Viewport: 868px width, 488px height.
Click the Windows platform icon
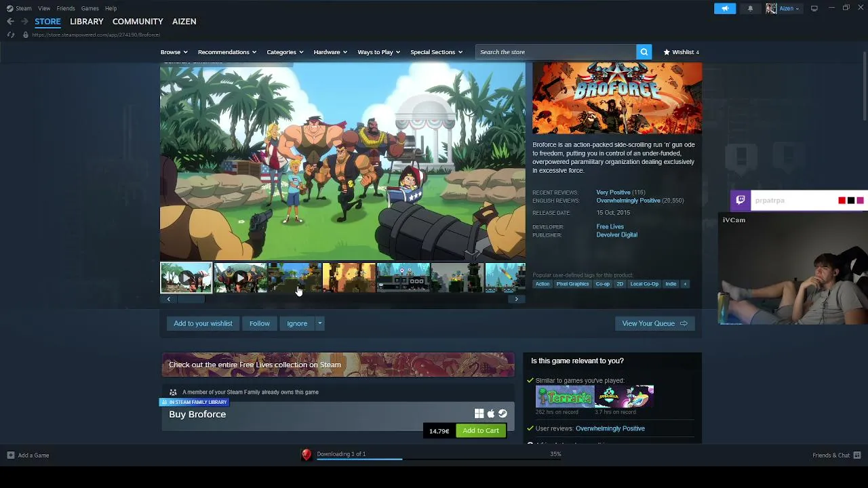tap(479, 413)
